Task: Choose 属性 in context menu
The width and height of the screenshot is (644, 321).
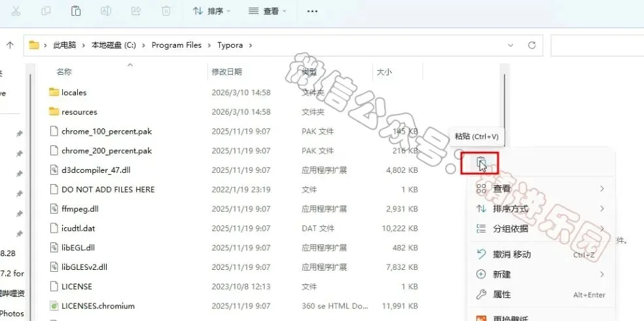Action: point(541,295)
